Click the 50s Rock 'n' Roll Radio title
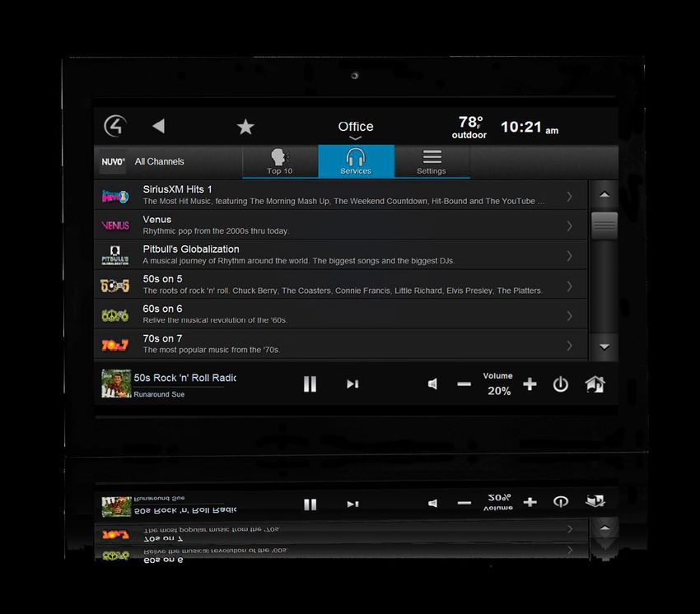Viewport: 700px width, 614px height. (x=185, y=378)
